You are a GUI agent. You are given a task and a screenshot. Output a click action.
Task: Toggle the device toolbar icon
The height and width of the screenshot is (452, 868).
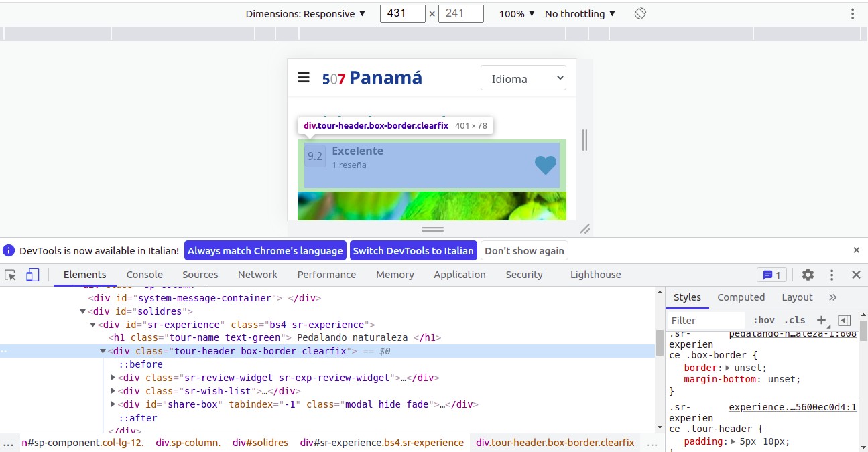pos(33,275)
